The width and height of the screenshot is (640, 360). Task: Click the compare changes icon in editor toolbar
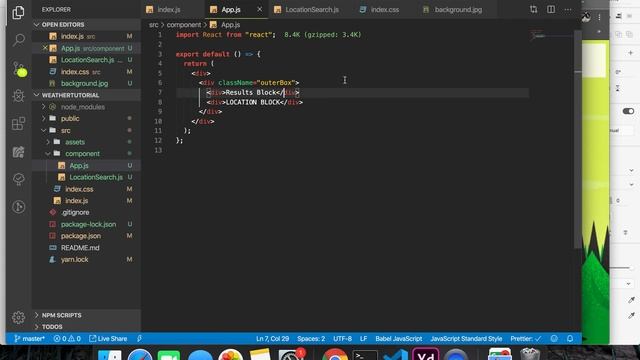click(x=533, y=9)
